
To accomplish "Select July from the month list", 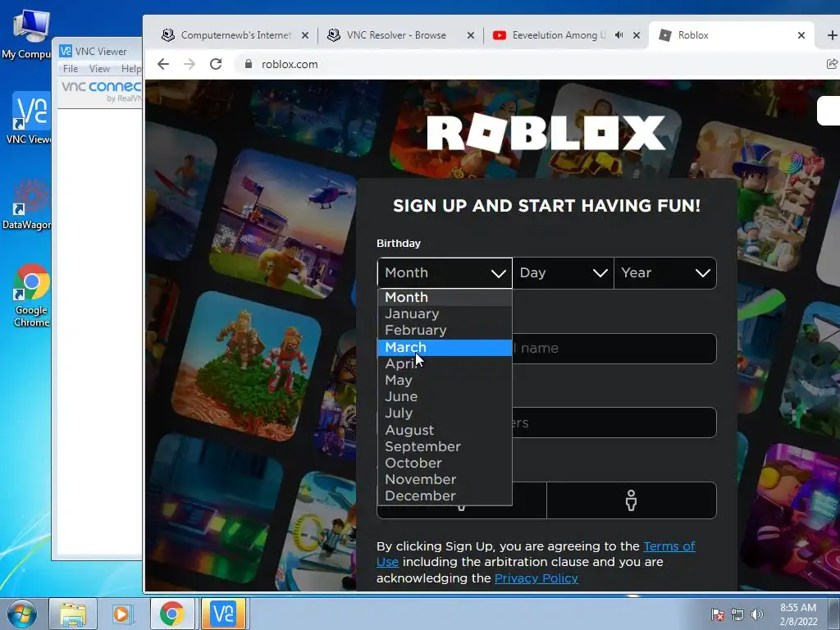I will [x=445, y=413].
